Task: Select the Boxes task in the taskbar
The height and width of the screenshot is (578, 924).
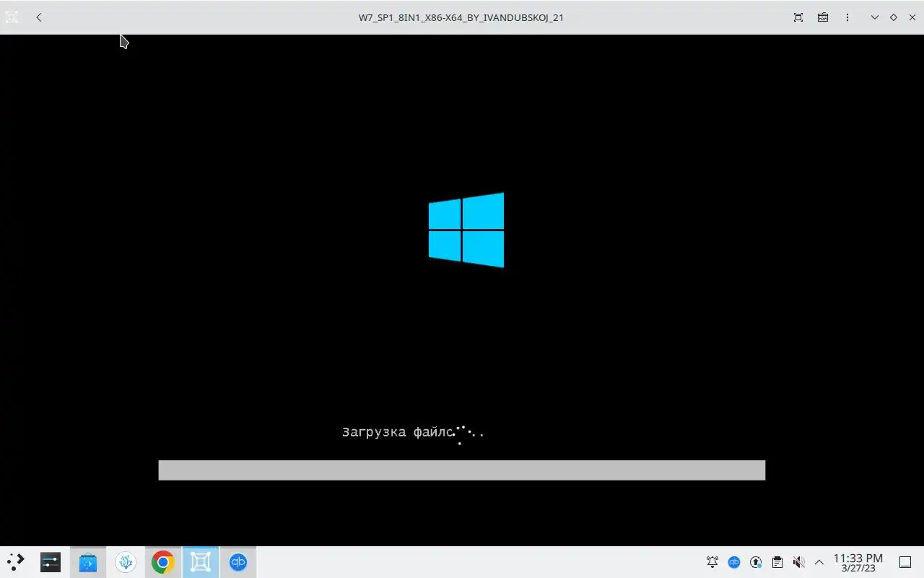Action: coord(201,561)
